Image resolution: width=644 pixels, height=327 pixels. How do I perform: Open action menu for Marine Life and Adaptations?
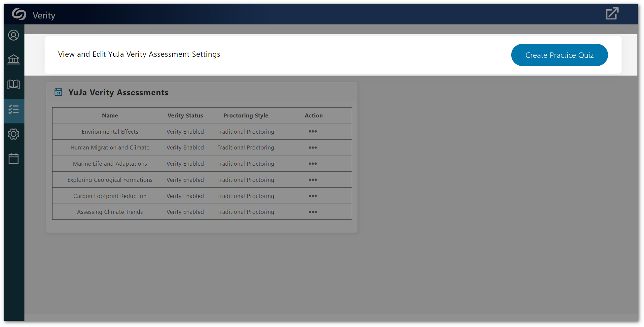(313, 163)
